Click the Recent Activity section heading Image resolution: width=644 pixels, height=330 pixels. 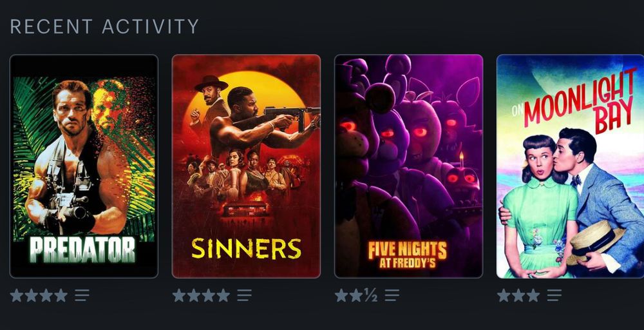[x=104, y=26]
